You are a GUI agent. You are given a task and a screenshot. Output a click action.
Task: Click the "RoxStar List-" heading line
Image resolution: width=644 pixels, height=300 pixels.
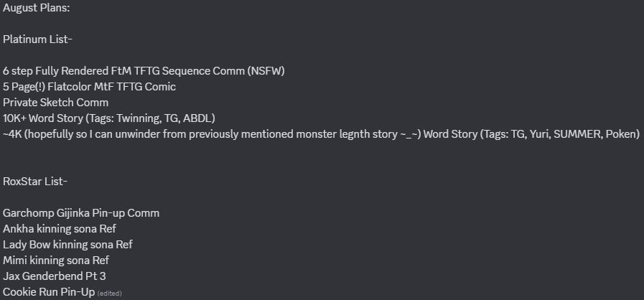(35, 182)
